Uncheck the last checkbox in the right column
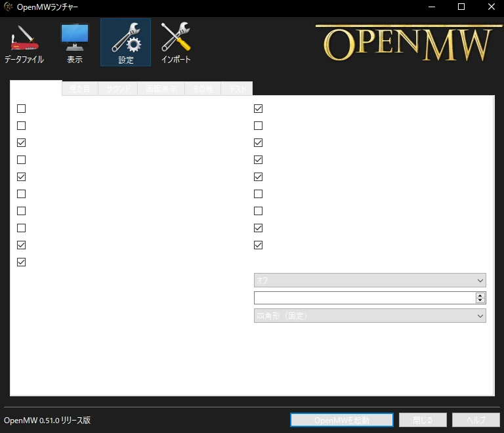504x433 pixels. pyautogui.click(x=258, y=245)
